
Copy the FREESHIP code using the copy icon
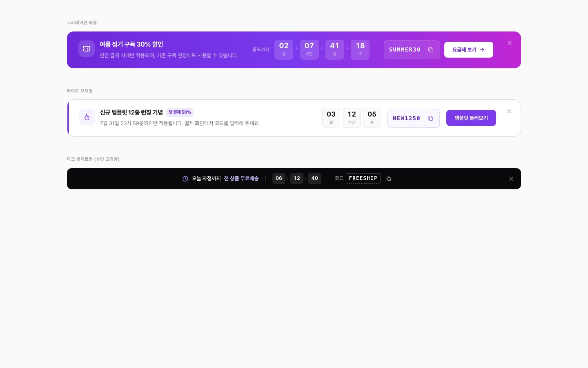tap(389, 179)
